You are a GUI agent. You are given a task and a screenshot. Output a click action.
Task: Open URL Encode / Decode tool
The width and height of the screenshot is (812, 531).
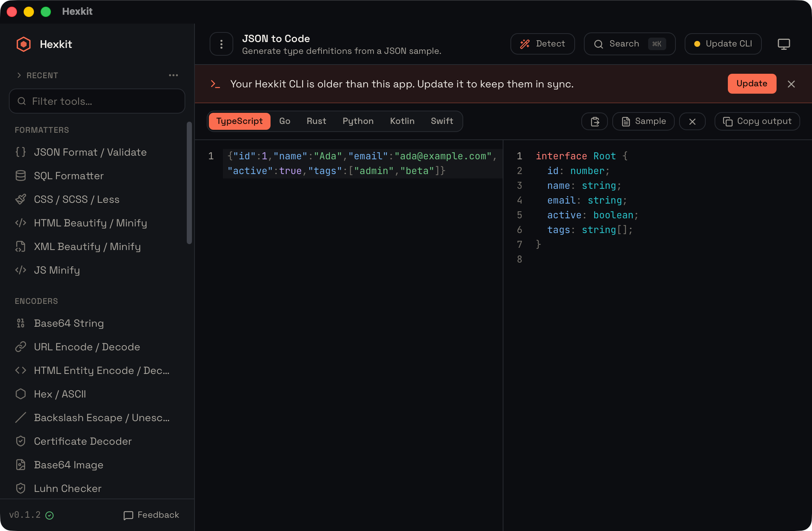(97, 347)
